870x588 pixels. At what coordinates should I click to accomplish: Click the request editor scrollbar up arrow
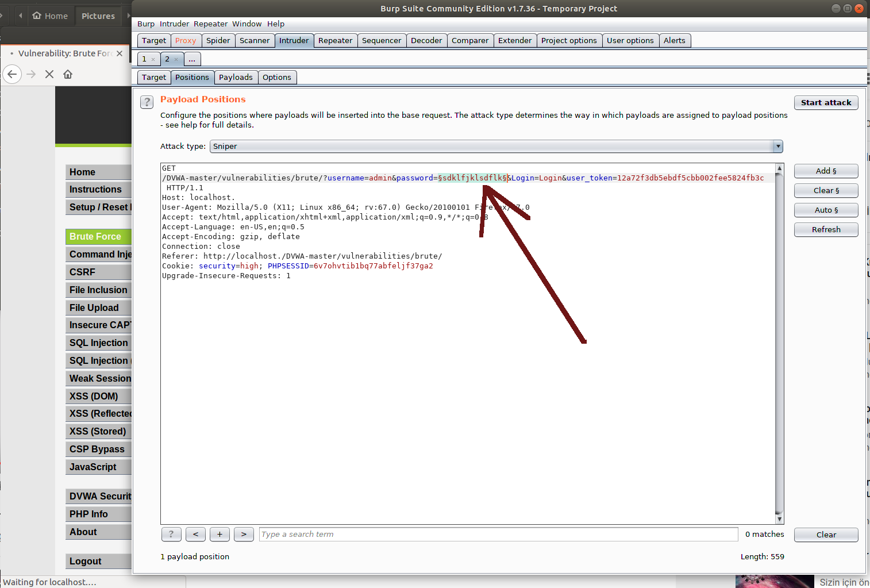779,168
